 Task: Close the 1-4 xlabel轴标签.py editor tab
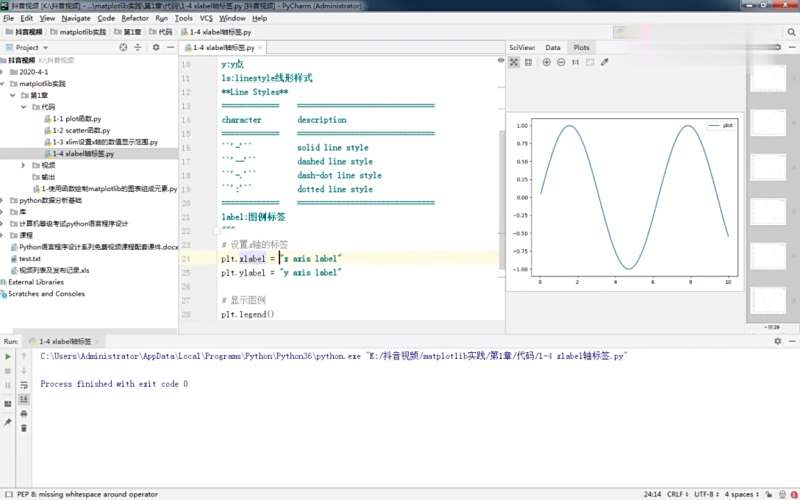coord(260,48)
